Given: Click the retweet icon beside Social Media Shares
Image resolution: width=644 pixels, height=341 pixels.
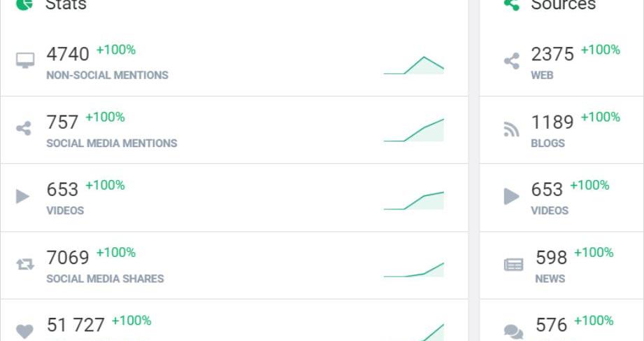Looking at the screenshot, I should coord(24,264).
